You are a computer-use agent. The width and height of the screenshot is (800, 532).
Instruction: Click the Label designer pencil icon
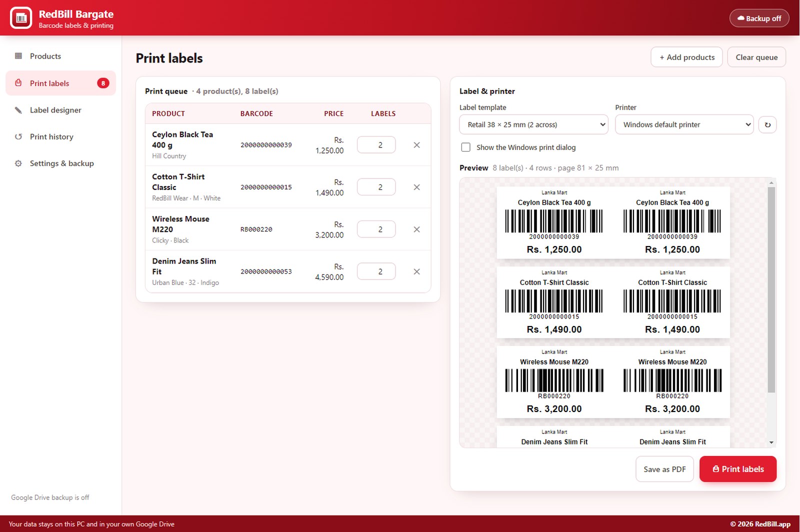[18, 110]
